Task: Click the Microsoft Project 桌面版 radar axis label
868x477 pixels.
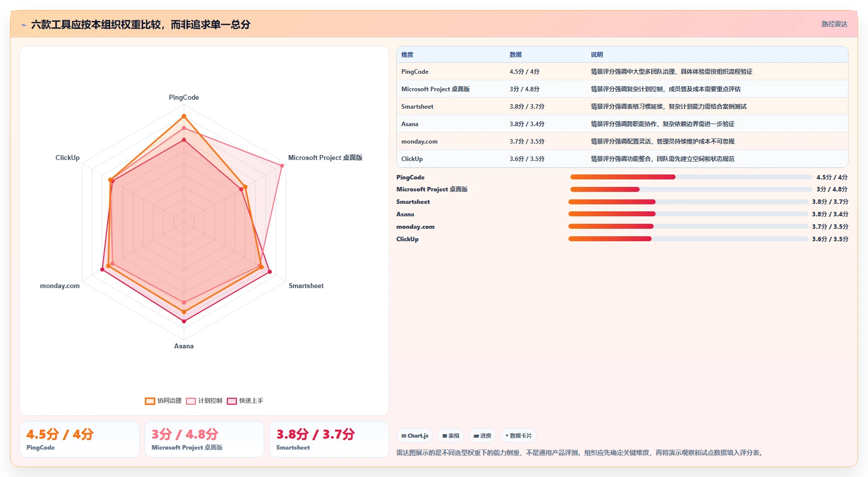Action: 325,158
